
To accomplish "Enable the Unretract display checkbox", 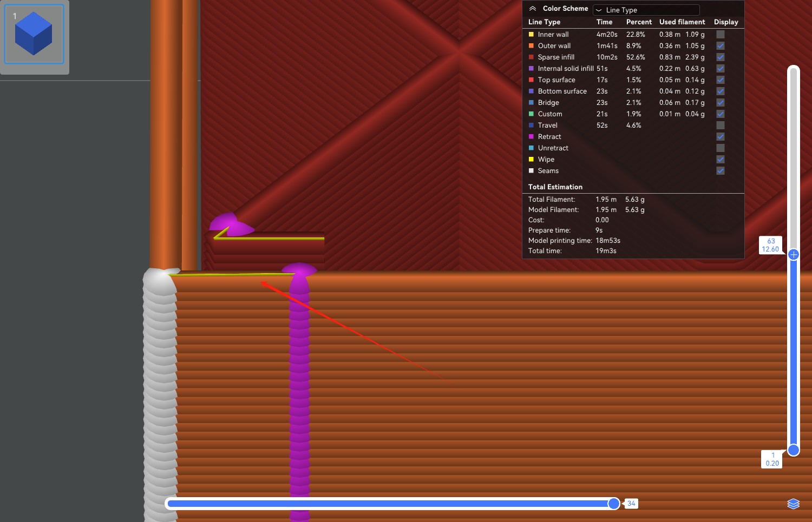I will point(721,148).
